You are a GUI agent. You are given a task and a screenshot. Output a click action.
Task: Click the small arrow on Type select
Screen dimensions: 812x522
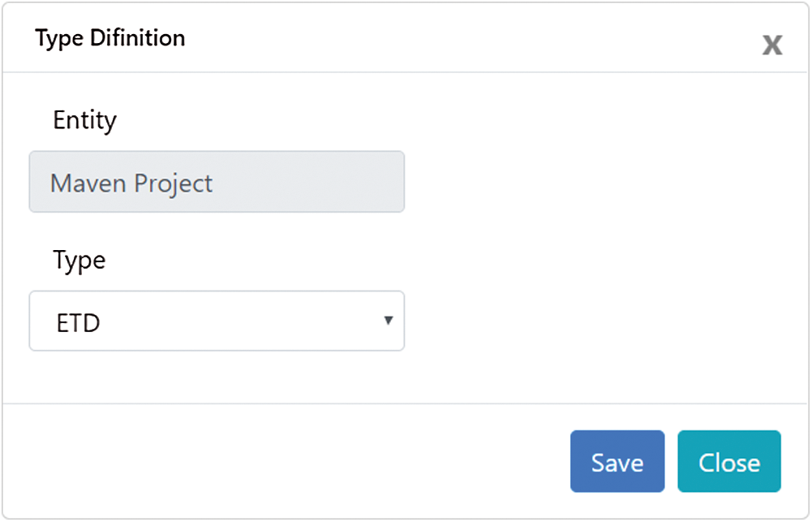pyautogui.click(x=388, y=321)
